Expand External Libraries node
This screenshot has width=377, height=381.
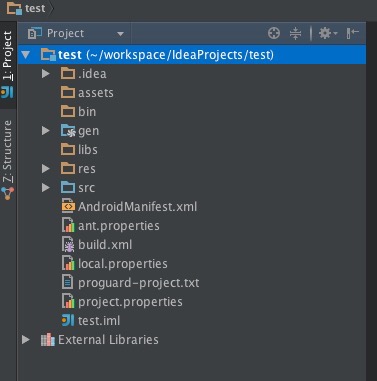26,340
